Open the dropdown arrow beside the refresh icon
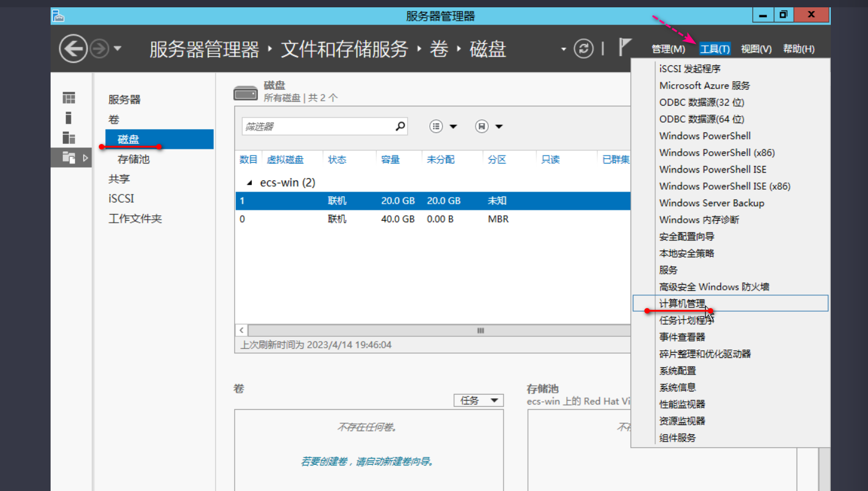868x491 pixels. pyautogui.click(x=564, y=49)
